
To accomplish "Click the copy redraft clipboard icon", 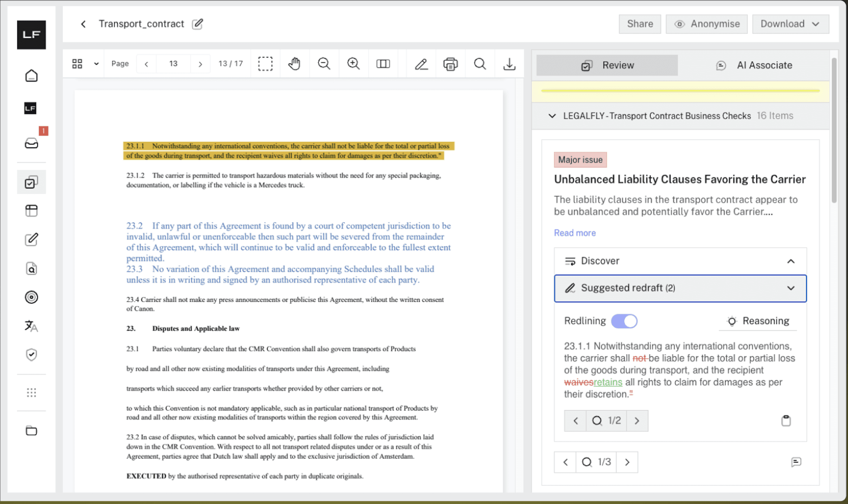I will (x=786, y=420).
